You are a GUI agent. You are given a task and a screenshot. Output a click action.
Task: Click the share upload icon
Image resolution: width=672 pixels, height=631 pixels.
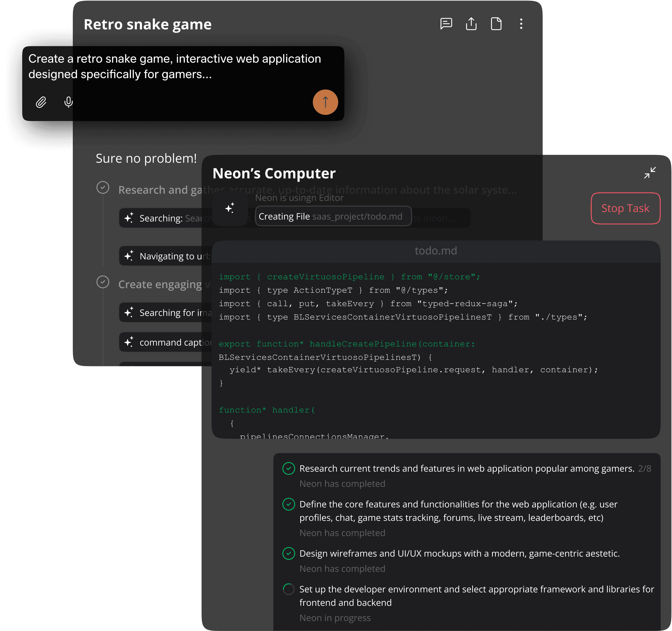point(471,24)
